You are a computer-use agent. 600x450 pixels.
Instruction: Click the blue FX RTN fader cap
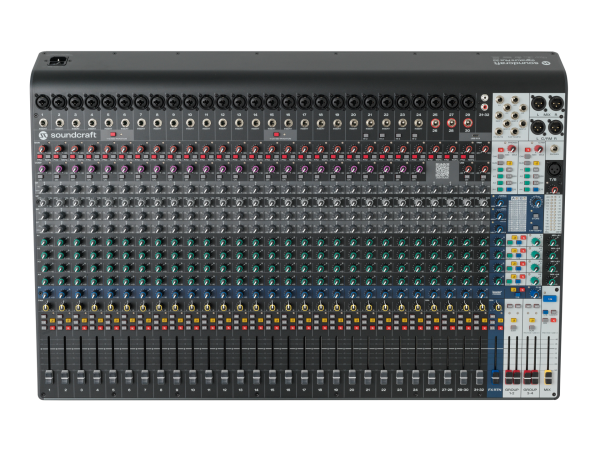[x=495, y=377]
